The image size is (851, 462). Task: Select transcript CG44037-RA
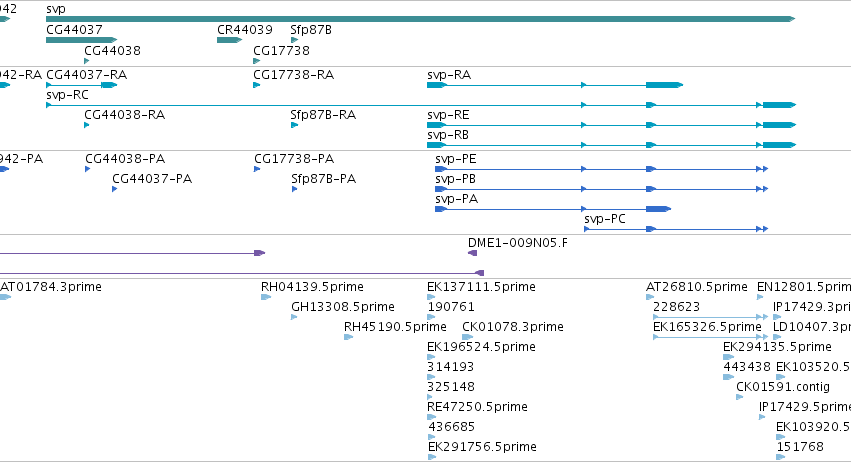87,75
